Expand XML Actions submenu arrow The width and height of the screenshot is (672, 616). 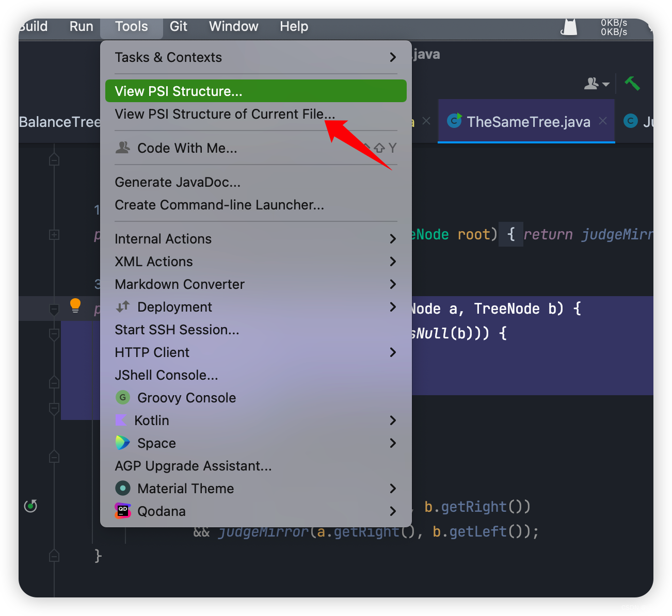[x=393, y=262]
